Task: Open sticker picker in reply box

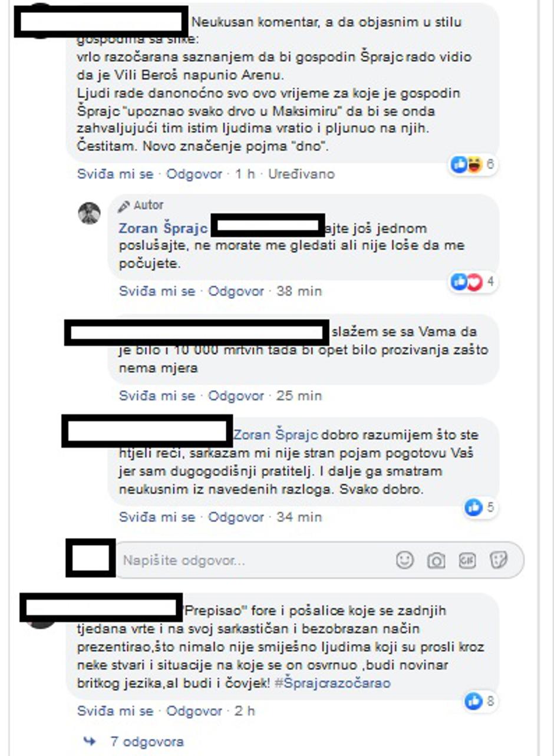Action: coord(499,560)
